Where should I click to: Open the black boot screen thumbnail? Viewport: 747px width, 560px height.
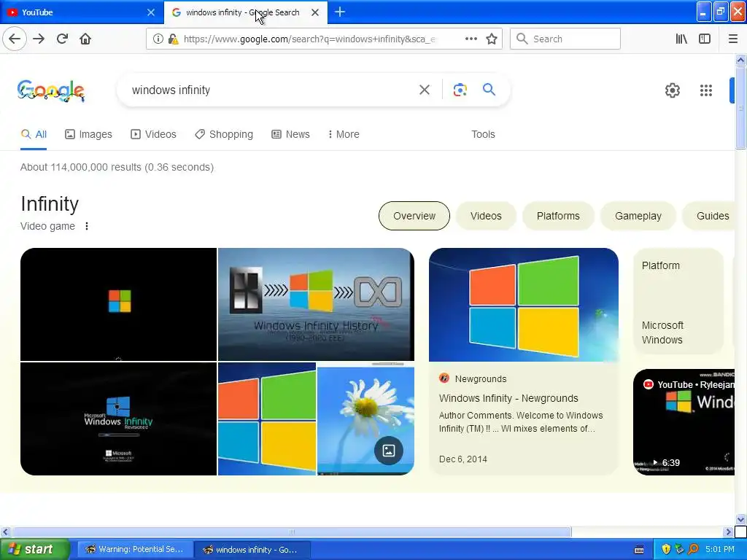coord(119,304)
